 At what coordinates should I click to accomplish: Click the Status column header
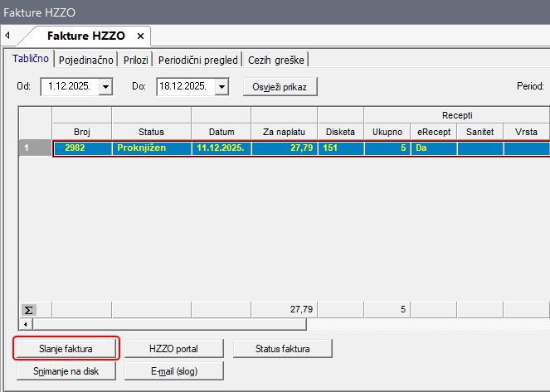(x=151, y=131)
